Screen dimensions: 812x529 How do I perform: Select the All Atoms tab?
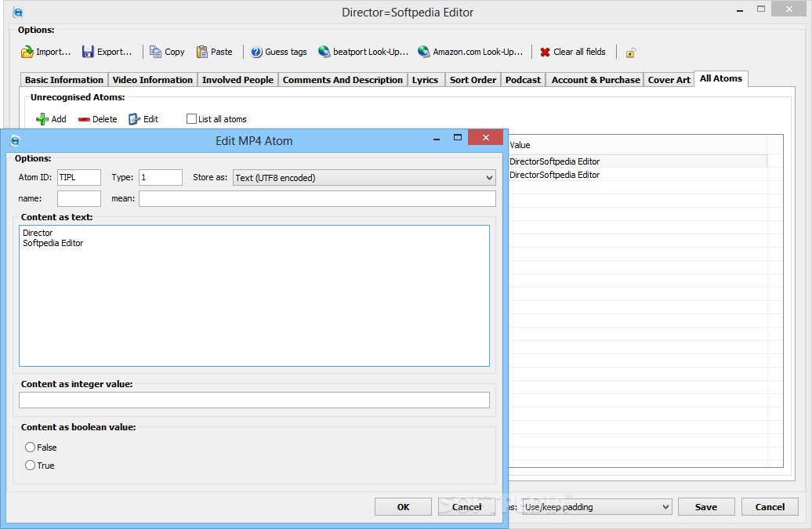click(x=721, y=78)
